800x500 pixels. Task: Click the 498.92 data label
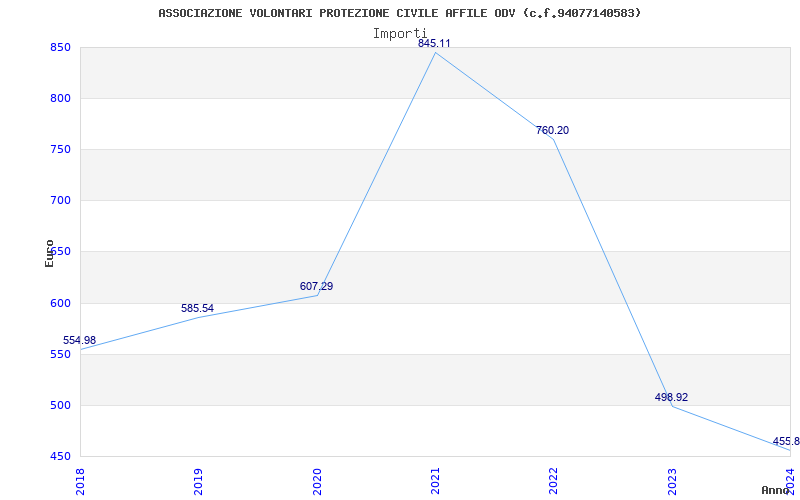coord(671,397)
